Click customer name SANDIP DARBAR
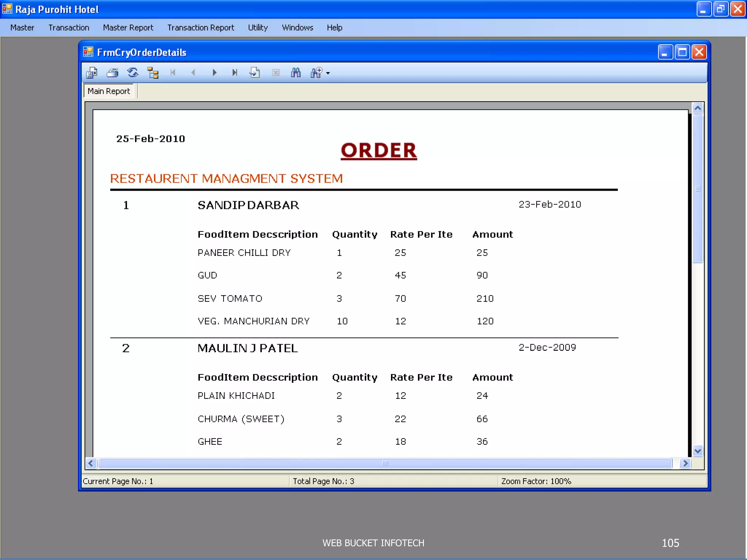Screen dimensions: 747x560 point(248,205)
